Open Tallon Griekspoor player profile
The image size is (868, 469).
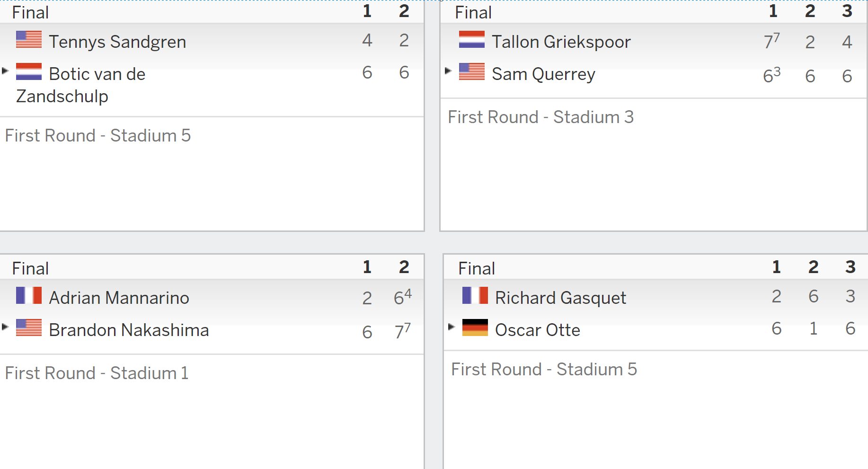561,42
